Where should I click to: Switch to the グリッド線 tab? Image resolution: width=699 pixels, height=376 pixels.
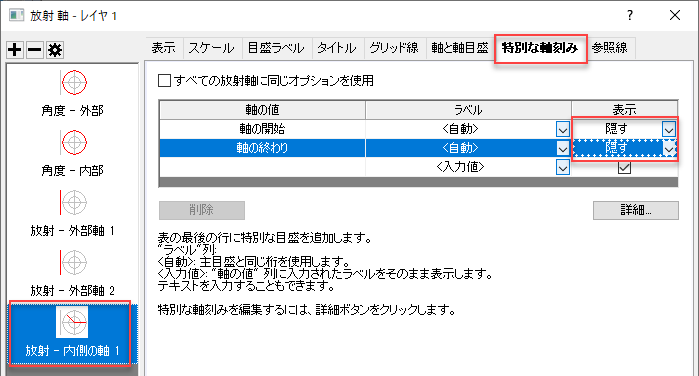[394, 48]
